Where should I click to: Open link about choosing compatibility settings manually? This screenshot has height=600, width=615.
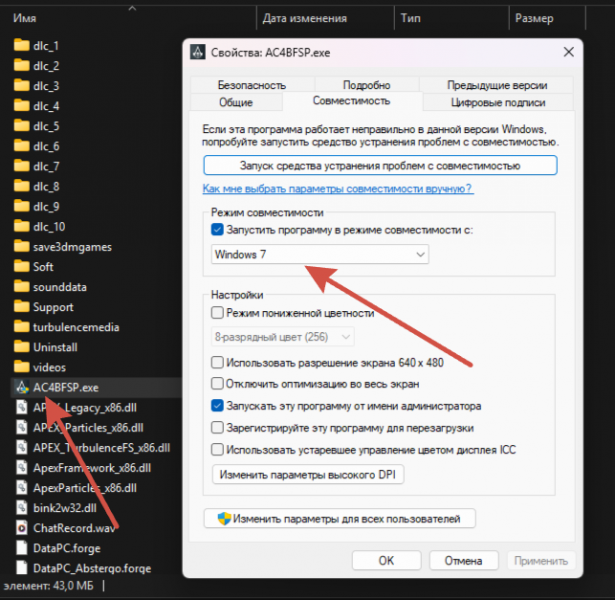338,189
